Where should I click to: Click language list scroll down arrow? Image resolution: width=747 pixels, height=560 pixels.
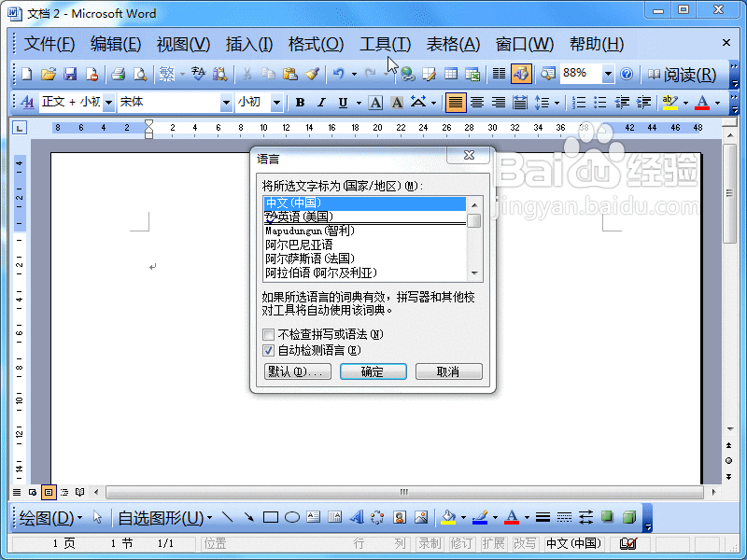tap(474, 273)
